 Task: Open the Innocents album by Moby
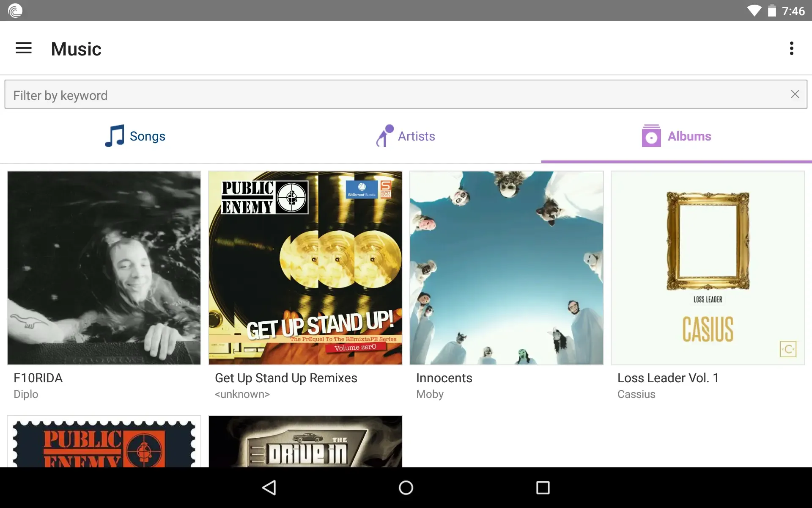pyautogui.click(x=507, y=268)
